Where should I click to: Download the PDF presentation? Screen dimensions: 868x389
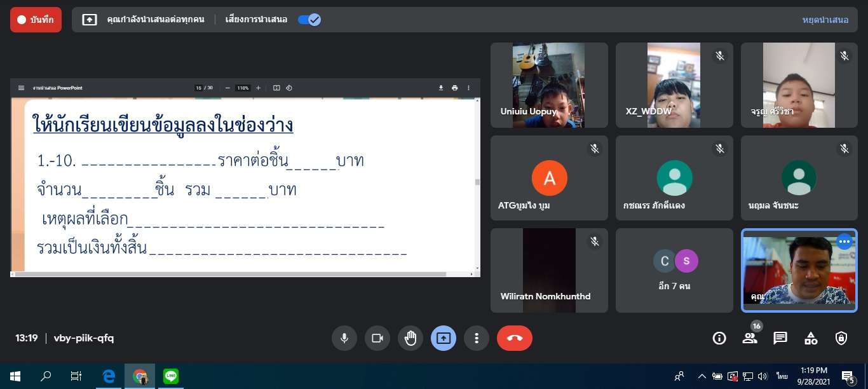coord(441,88)
